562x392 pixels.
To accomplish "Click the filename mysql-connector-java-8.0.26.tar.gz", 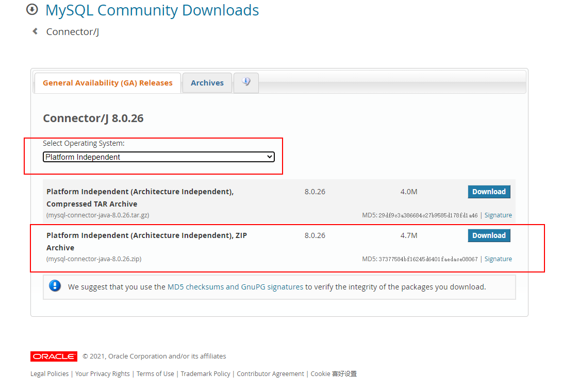I will pos(98,215).
